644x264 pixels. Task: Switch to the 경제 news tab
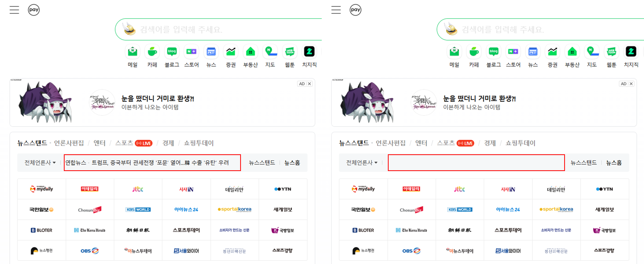click(168, 143)
